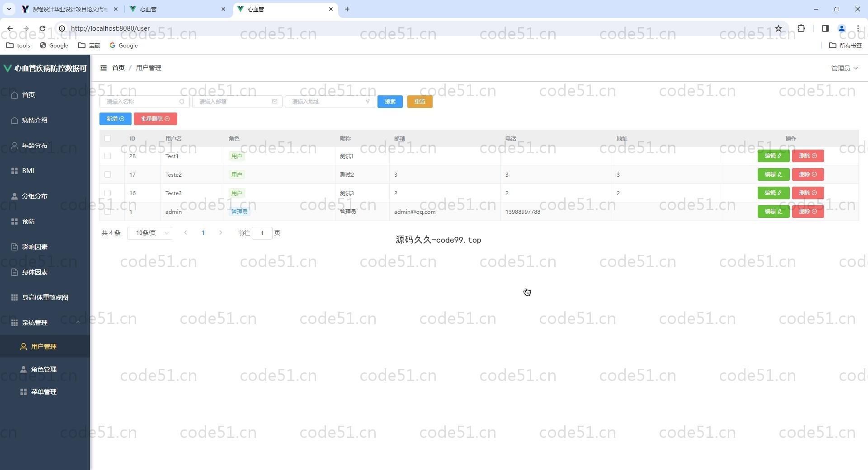
Task: Click the icon next to 病情介绍
Action: [x=14, y=120]
